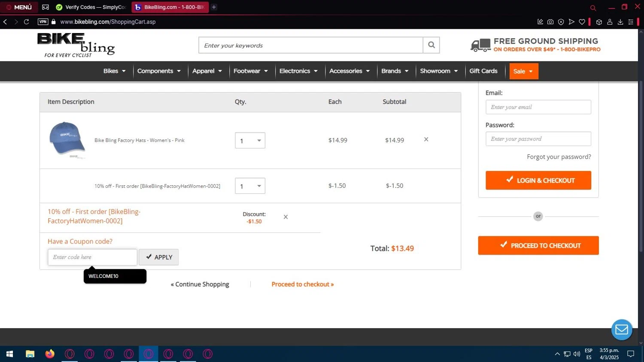Screen dimensions: 644x362
Task: Click the address bar URL
Action: 108,22
